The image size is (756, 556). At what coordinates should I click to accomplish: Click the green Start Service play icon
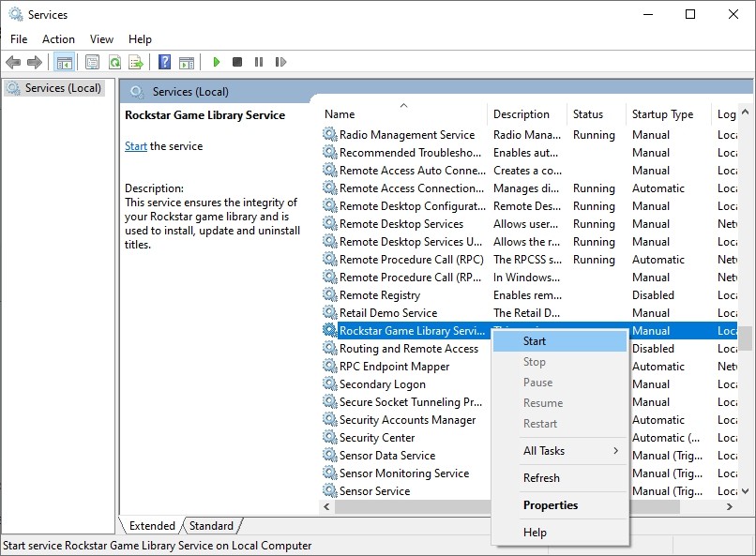[x=217, y=62]
